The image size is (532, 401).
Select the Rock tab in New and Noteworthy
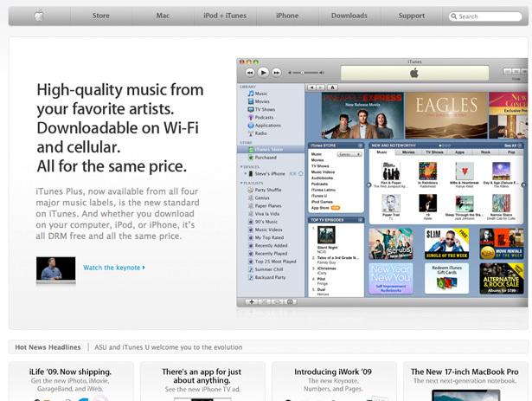point(485,152)
